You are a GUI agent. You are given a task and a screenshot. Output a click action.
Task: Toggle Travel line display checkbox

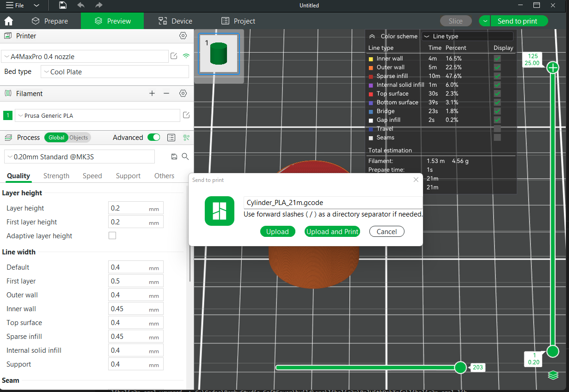pos(497,128)
